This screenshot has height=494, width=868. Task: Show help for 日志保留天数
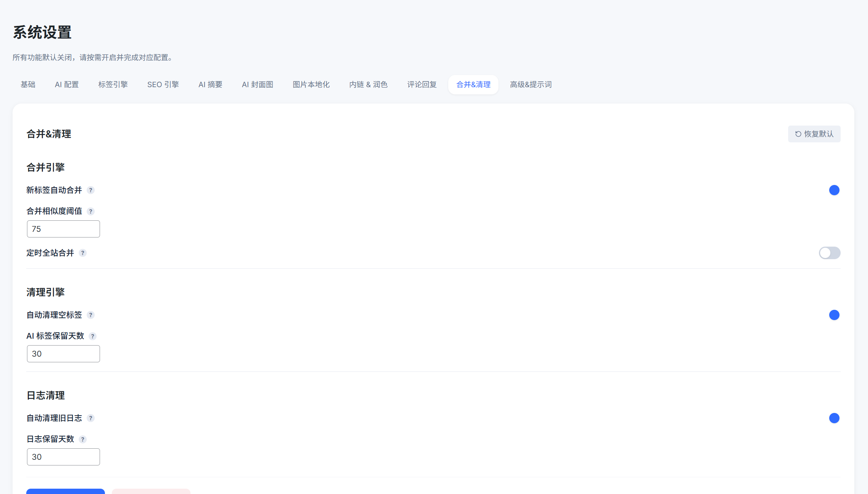pos(83,439)
